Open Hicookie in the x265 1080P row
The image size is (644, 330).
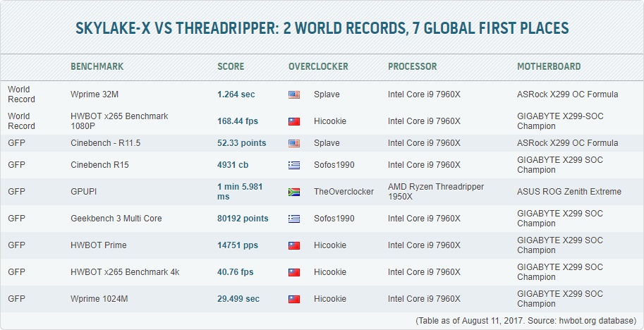(x=330, y=121)
